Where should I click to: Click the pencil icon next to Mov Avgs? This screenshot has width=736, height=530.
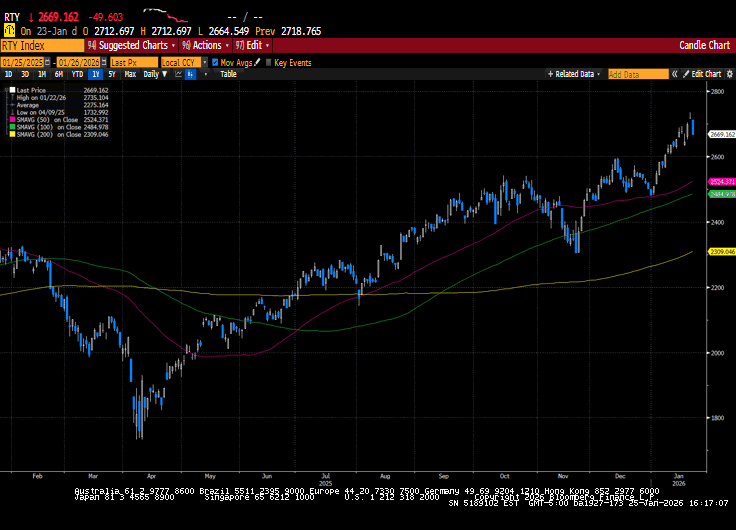pos(257,62)
